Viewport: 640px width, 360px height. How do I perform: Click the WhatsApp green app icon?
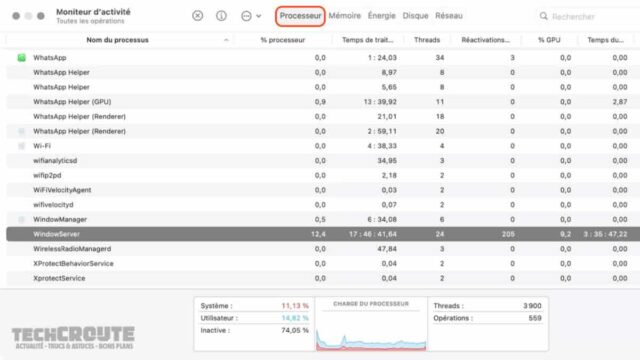coord(22,58)
